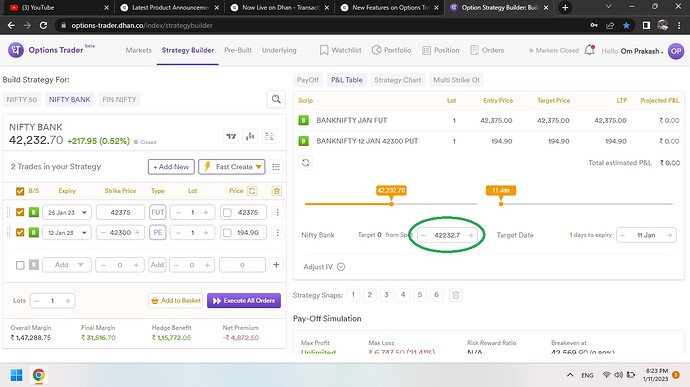This screenshot has width=690, height=387.
Task: Toggle Buy/Sell for the 25 Jan 23 trade
Action: click(x=34, y=213)
